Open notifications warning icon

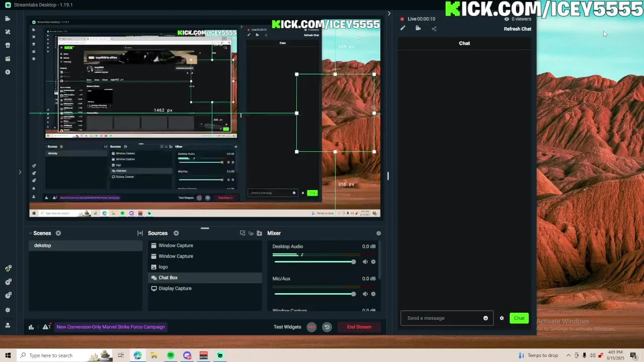point(46,327)
